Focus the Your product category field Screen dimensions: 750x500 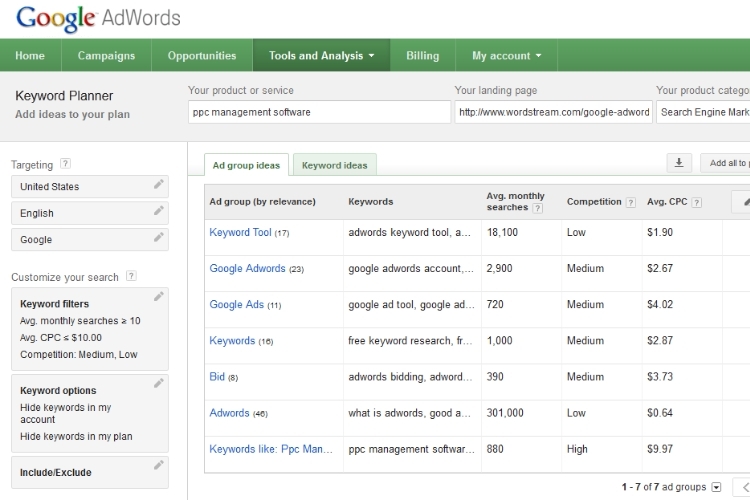click(x=703, y=112)
